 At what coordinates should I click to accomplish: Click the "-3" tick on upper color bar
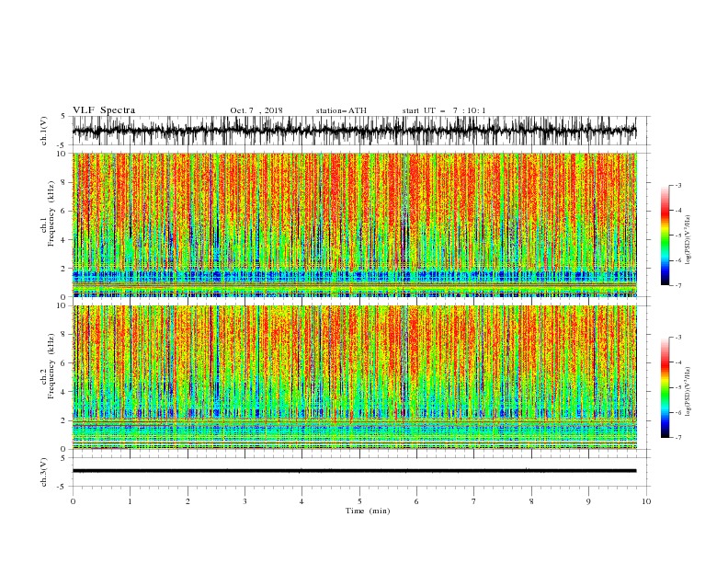click(x=677, y=185)
